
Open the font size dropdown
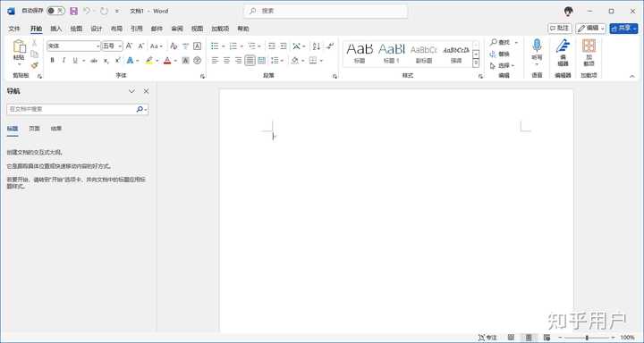[x=120, y=46]
